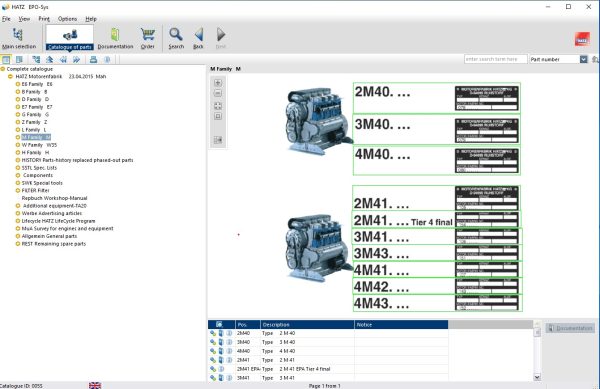600x389 pixels.
Task: Open the Print menu
Action: tap(44, 19)
